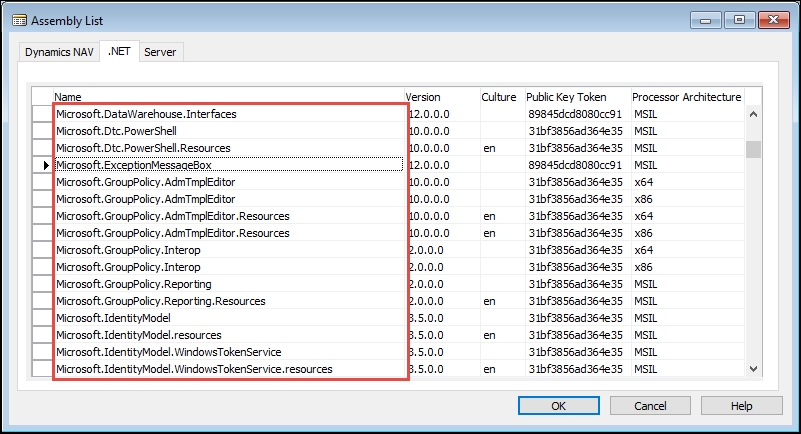The height and width of the screenshot is (434, 801).
Task: Click culture 'en' of Microsoft.Dtc.PowerShell.Resources
Action: [489, 149]
